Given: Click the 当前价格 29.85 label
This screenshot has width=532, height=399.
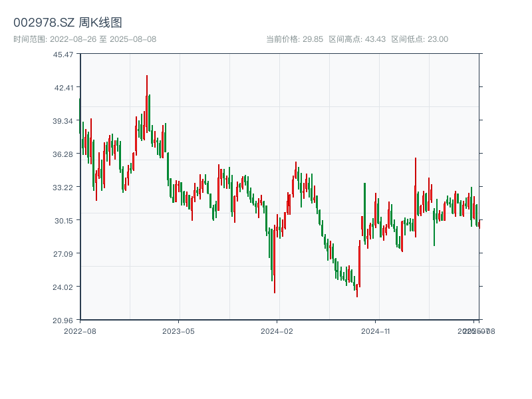Looking at the screenshot, I should click(295, 39).
